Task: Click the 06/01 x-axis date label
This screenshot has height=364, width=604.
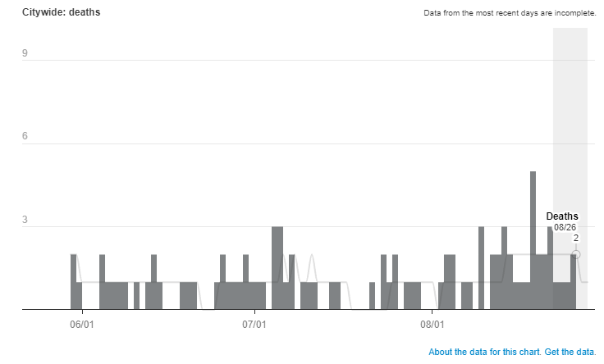Action: tap(83, 325)
